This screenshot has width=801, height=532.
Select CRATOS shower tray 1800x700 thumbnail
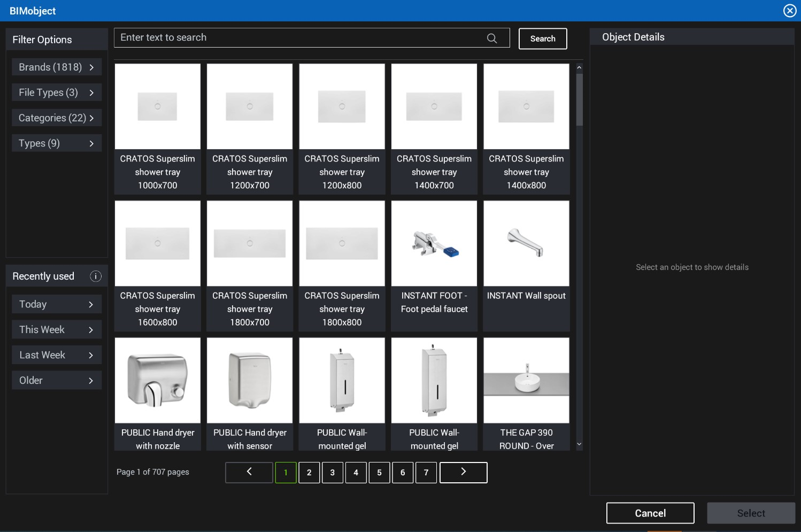point(250,243)
